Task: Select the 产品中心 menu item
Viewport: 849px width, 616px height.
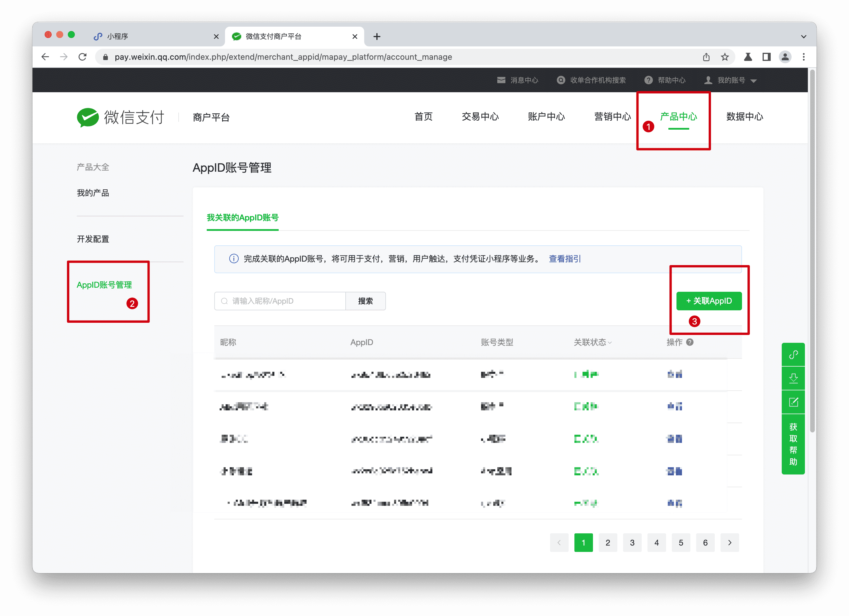Action: pos(678,117)
